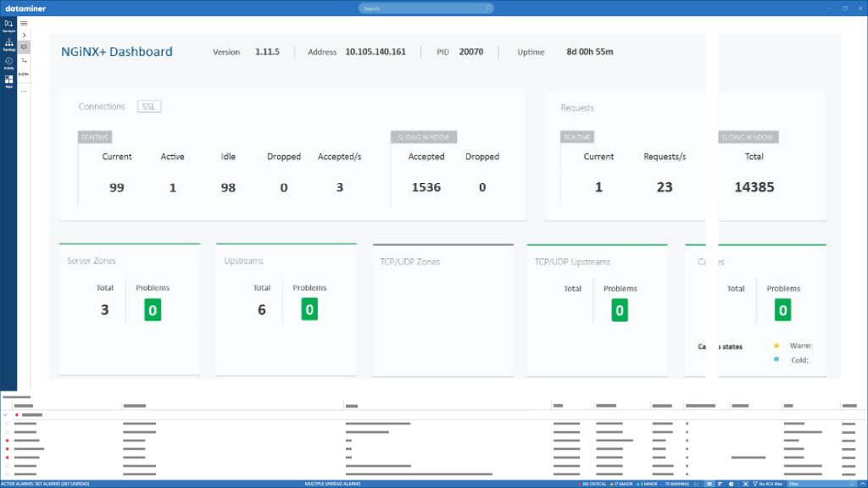Open the connections arrow page icon
The width and height of the screenshot is (868, 488).
(24, 61)
